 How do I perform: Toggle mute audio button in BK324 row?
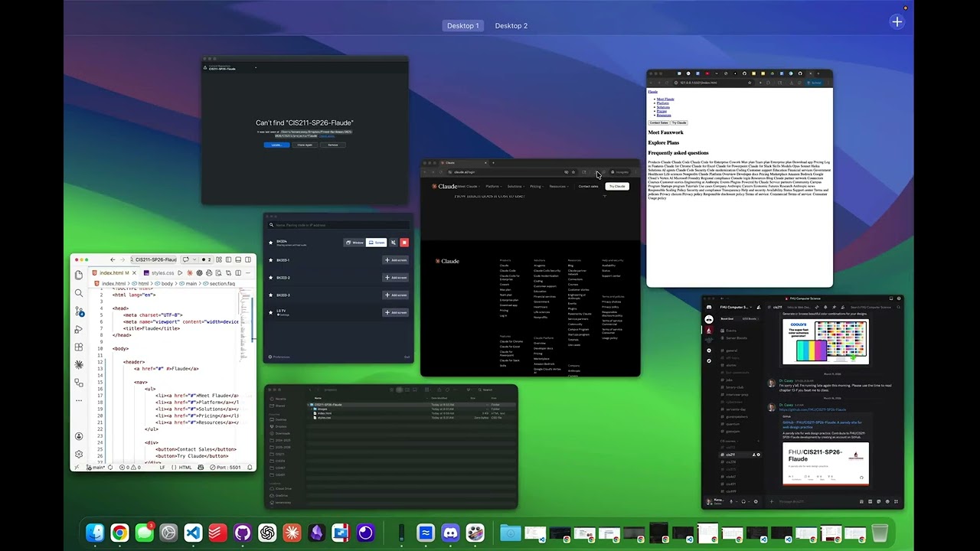394,243
